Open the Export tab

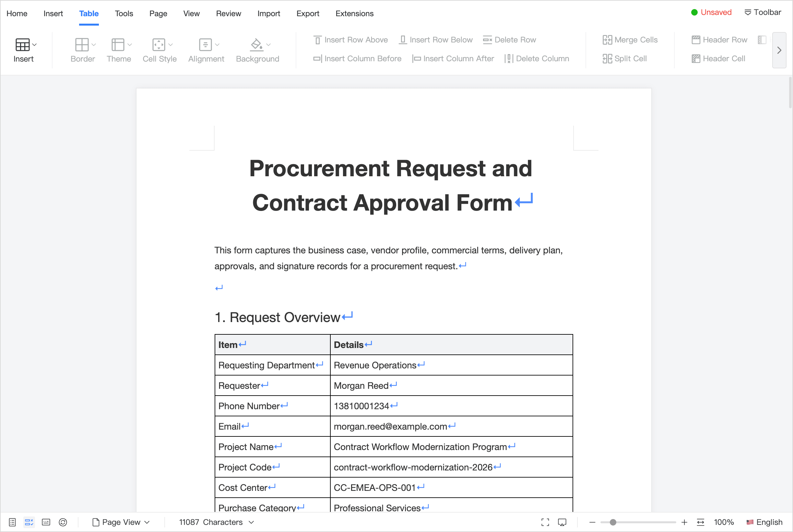[308, 14]
